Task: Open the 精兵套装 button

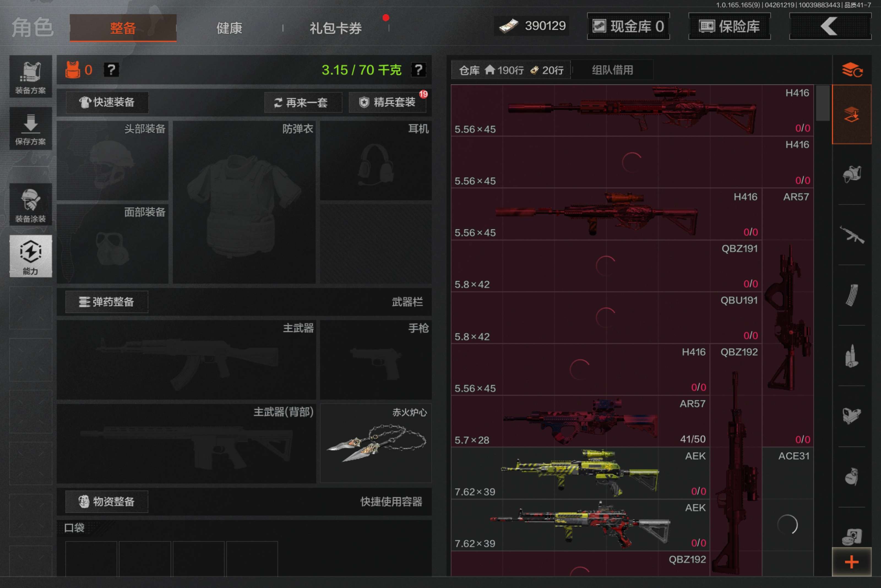Action: pos(387,102)
